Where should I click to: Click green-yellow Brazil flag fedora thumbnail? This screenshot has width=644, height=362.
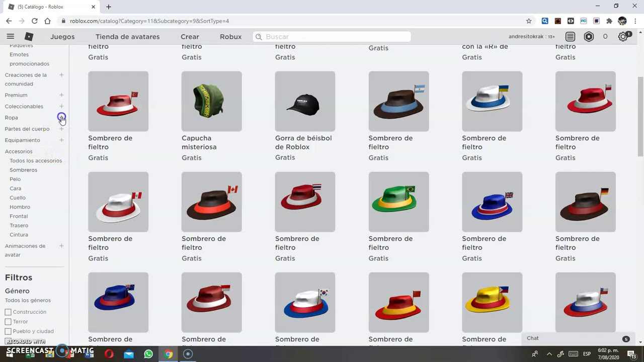pyautogui.click(x=398, y=202)
